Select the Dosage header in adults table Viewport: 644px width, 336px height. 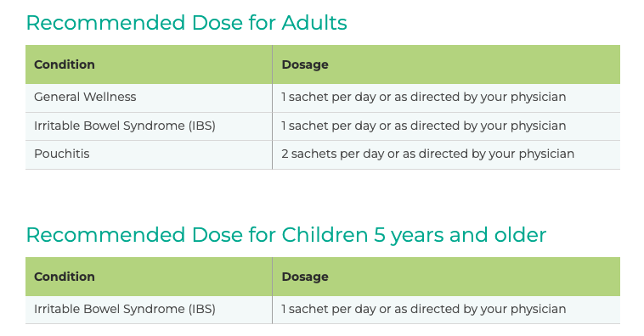click(x=305, y=64)
